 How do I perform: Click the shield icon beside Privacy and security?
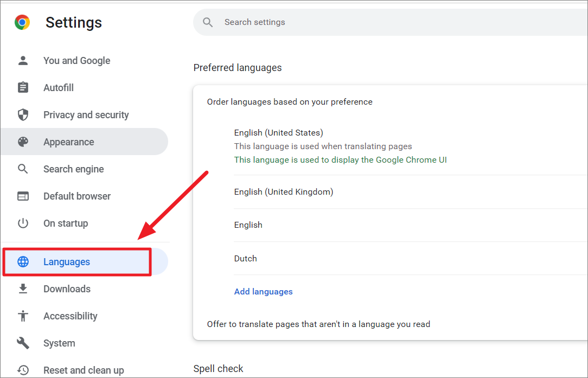pos(23,115)
